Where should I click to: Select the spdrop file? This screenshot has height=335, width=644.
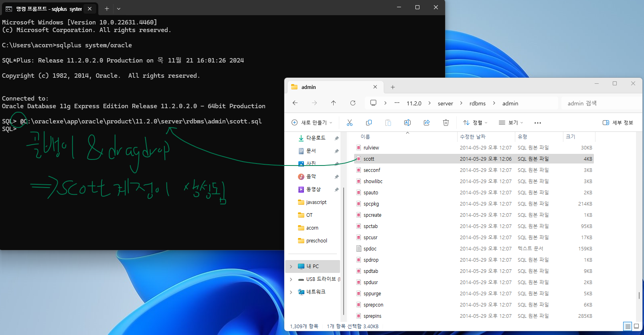[x=474, y=260]
